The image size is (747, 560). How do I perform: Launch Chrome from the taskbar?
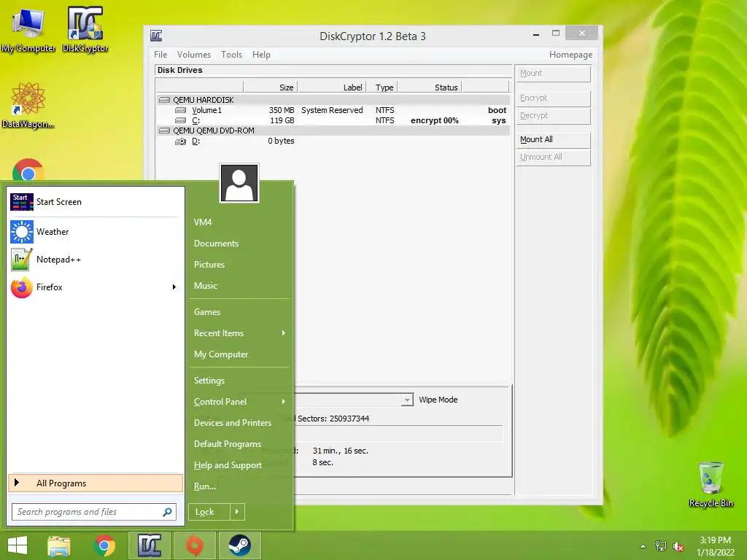[104, 545]
